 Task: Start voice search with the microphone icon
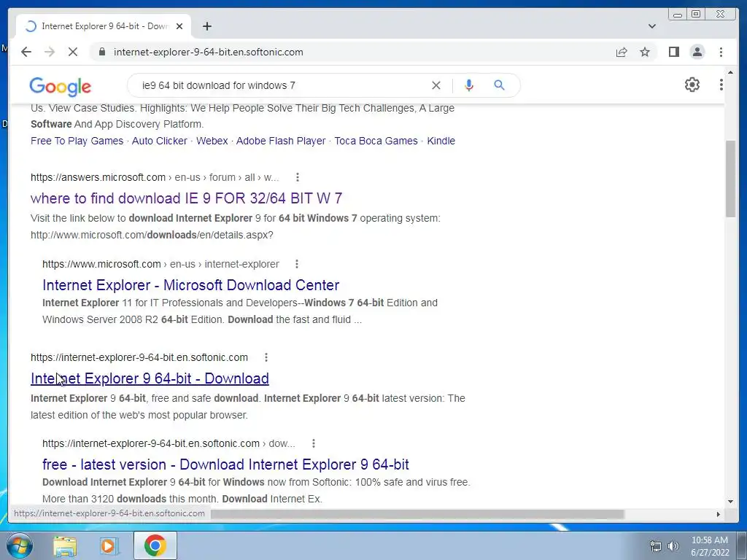pos(469,85)
